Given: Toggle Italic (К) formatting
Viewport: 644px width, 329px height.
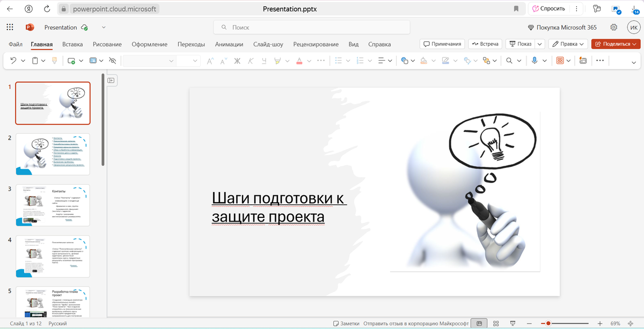Looking at the screenshot, I should tap(251, 61).
